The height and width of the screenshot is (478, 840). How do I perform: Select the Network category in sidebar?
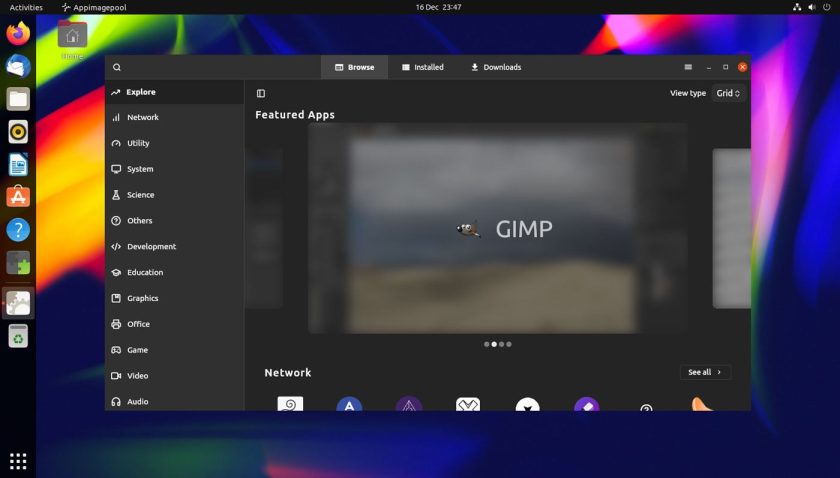tap(175, 117)
